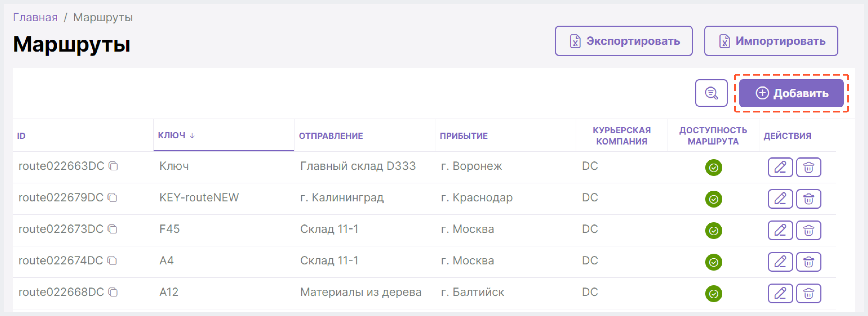Edit the A12 route
The image size is (868, 316).
point(780,293)
